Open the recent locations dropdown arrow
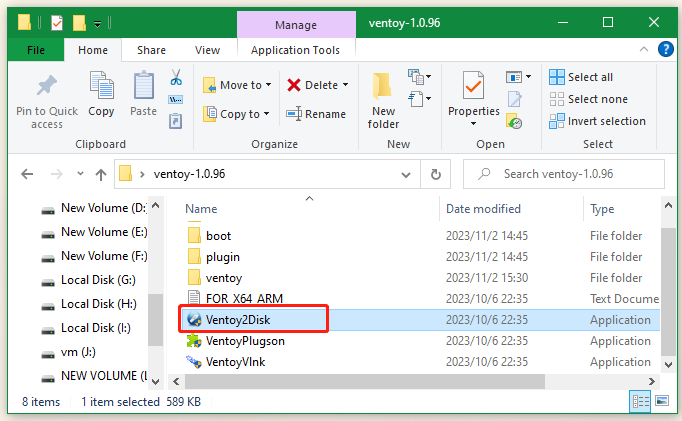 click(x=80, y=174)
